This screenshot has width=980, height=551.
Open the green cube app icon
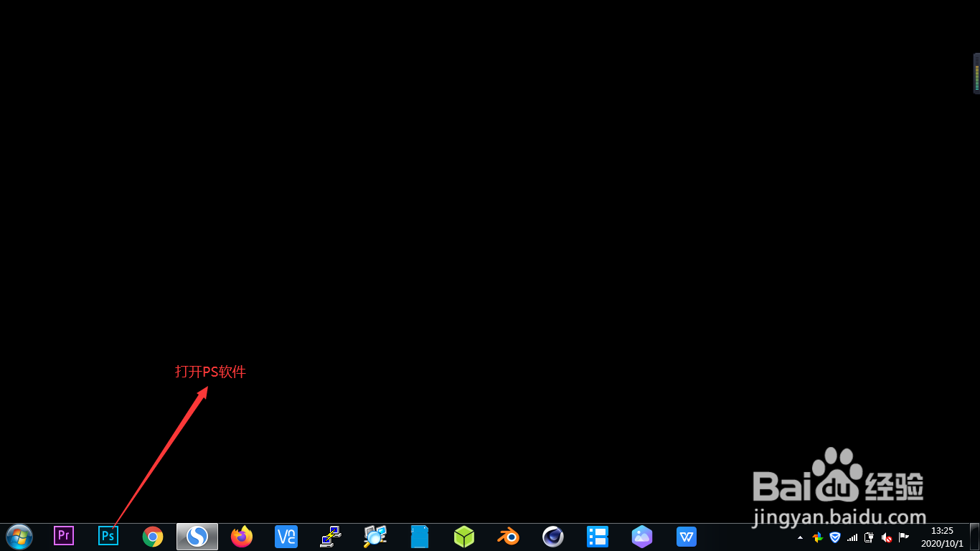464,537
